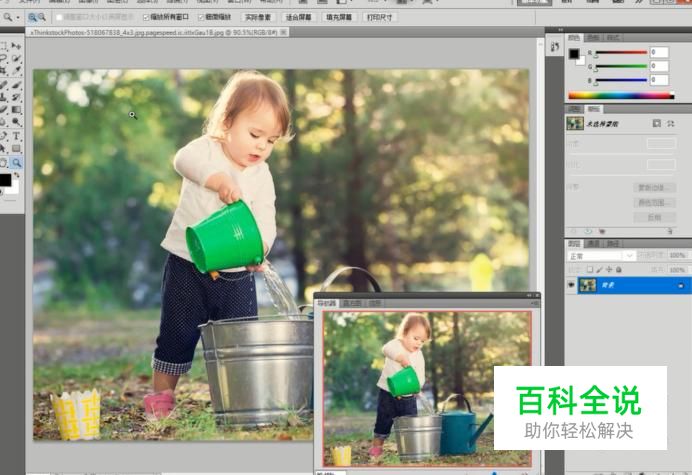Select the ThinkstockPhotos document tab

pyautogui.click(x=158, y=32)
